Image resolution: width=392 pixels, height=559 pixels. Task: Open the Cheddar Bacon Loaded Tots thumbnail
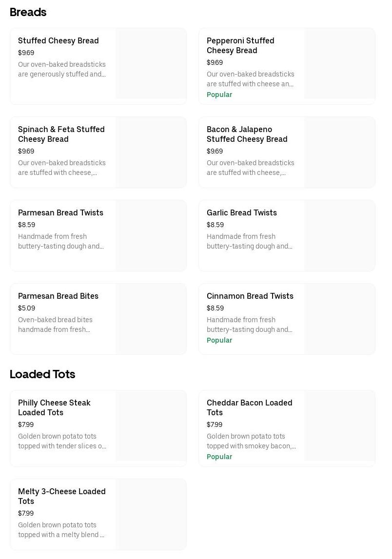pyautogui.click(x=340, y=425)
